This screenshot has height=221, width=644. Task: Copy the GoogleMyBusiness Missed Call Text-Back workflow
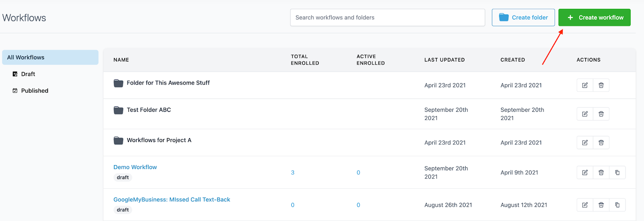tap(617, 205)
